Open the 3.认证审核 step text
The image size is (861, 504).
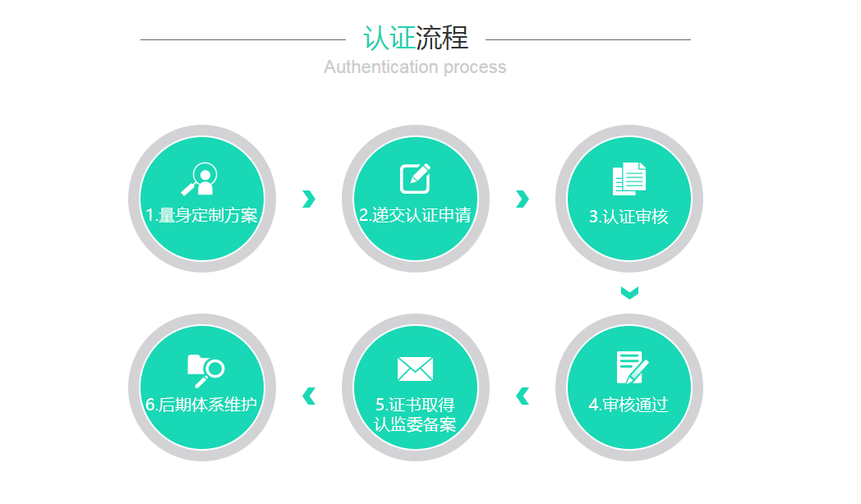pyautogui.click(x=628, y=217)
